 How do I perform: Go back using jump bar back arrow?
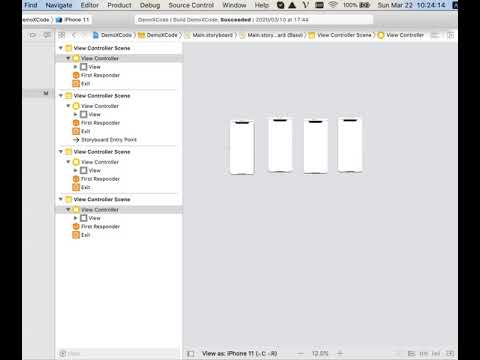(x=74, y=35)
